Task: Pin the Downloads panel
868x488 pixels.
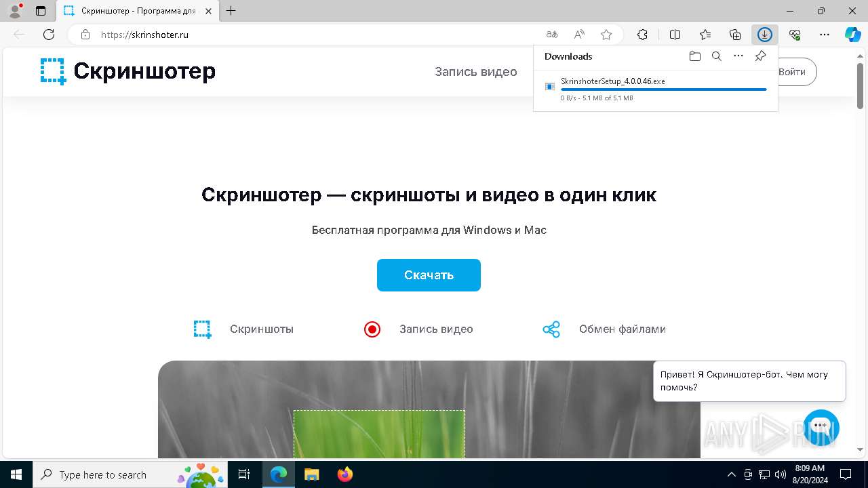Action: [x=760, y=56]
